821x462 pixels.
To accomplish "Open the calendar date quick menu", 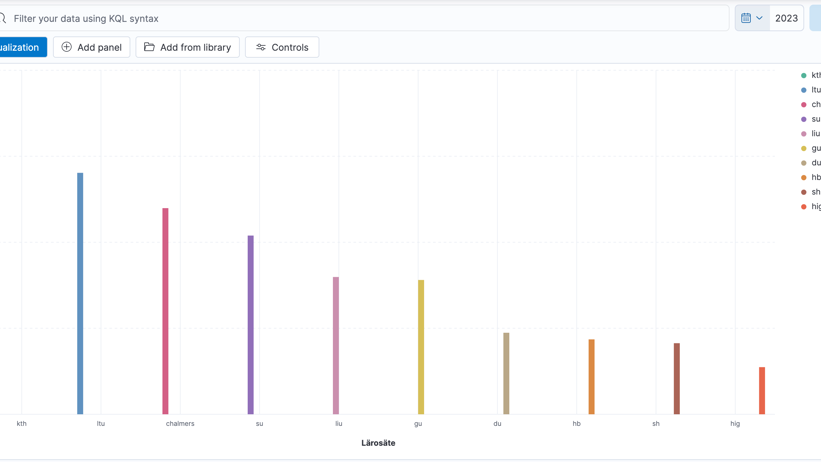I will 752,18.
